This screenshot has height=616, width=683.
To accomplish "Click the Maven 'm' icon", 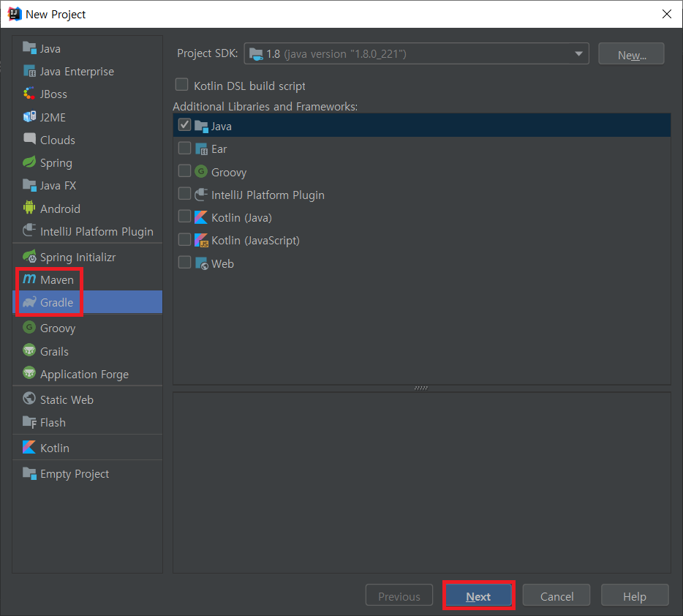I will pos(29,279).
